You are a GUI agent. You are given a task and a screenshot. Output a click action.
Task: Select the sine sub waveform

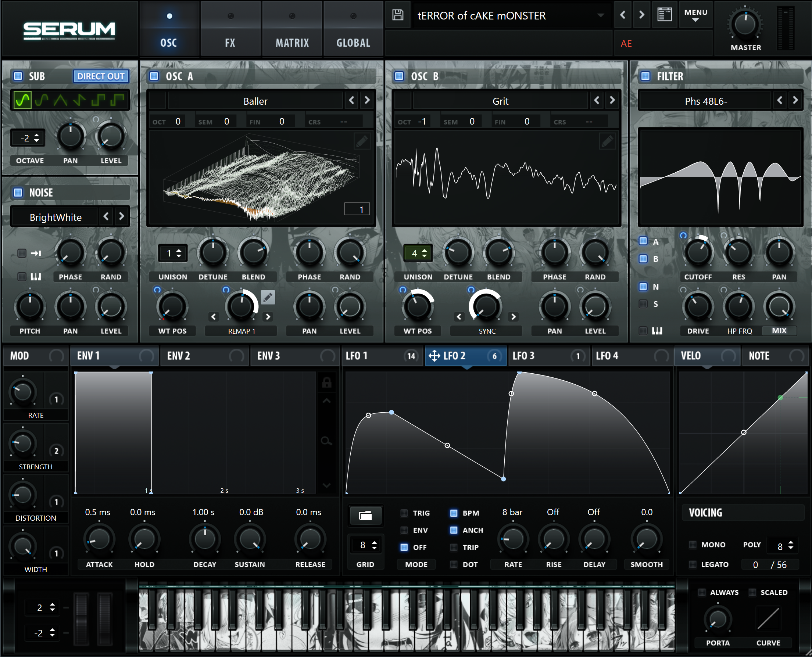tap(22, 100)
